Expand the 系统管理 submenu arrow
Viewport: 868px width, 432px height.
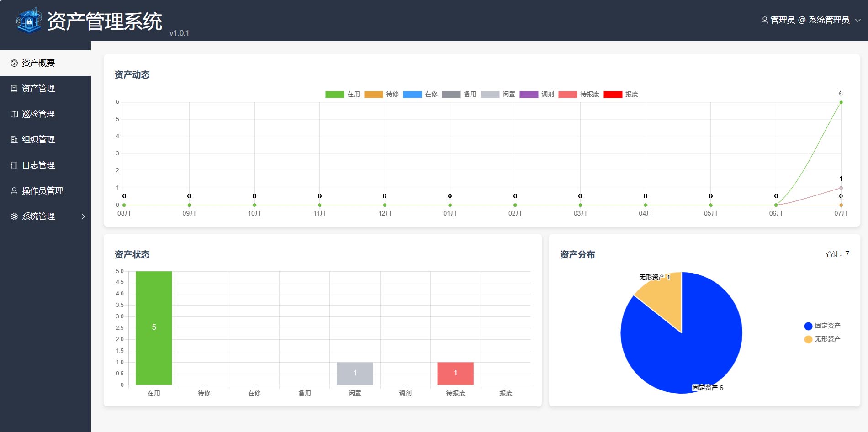pos(83,216)
